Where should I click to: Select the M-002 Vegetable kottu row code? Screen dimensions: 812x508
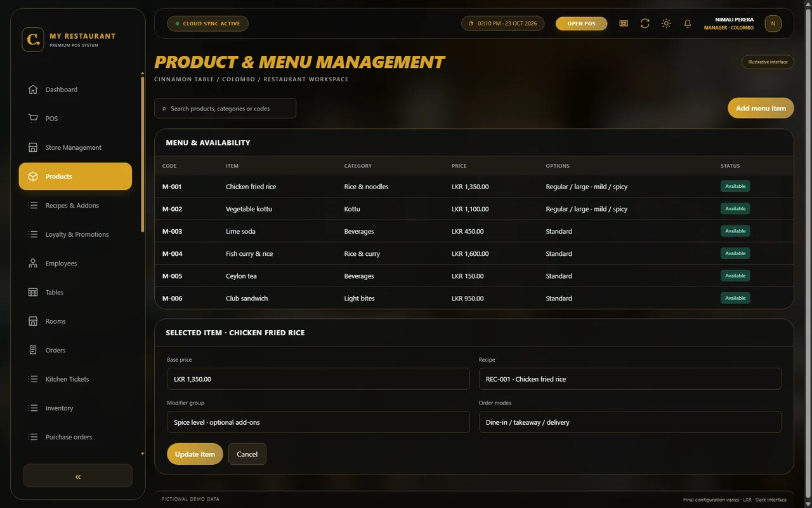coord(172,209)
